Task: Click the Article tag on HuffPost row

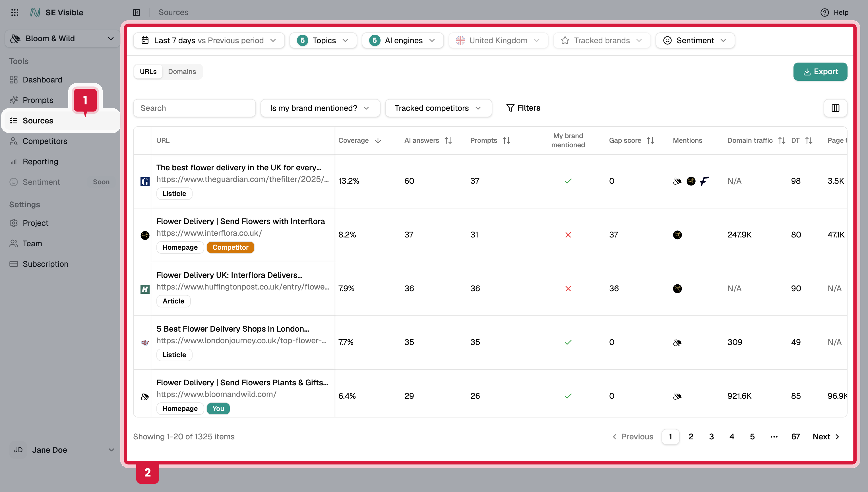Action: point(173,301)
